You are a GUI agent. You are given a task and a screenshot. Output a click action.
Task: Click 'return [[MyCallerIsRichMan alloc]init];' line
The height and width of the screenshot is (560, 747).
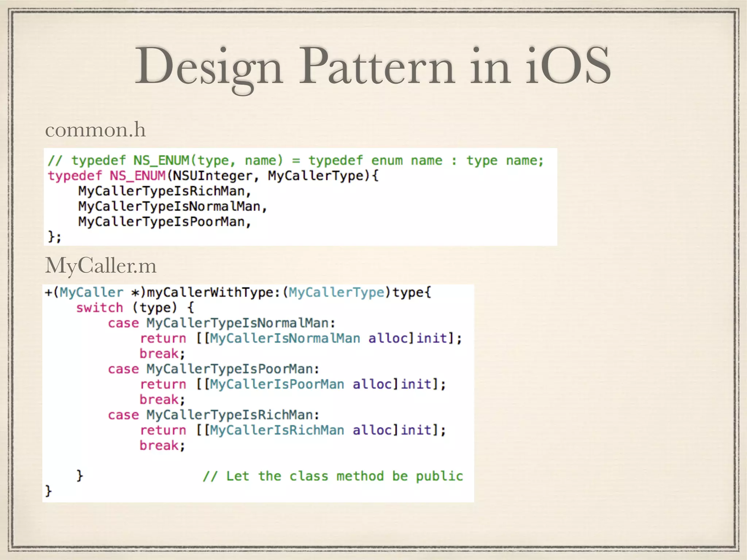293,431
